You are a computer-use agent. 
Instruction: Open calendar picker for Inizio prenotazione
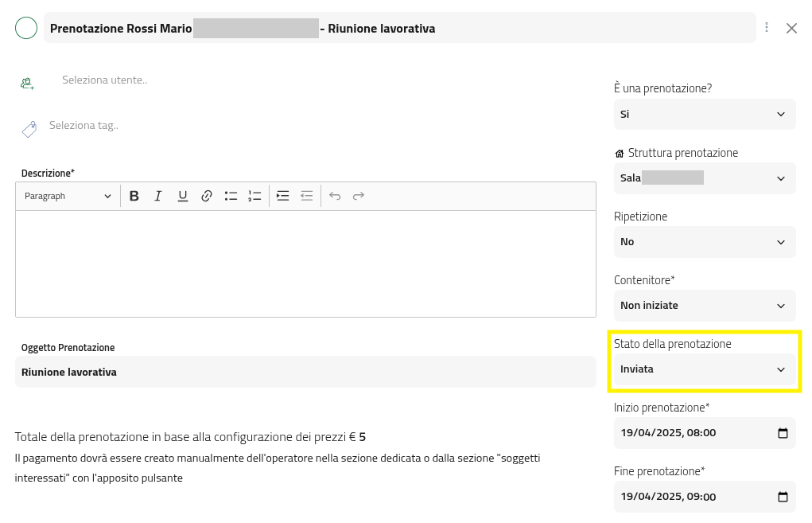coord(783,433)
